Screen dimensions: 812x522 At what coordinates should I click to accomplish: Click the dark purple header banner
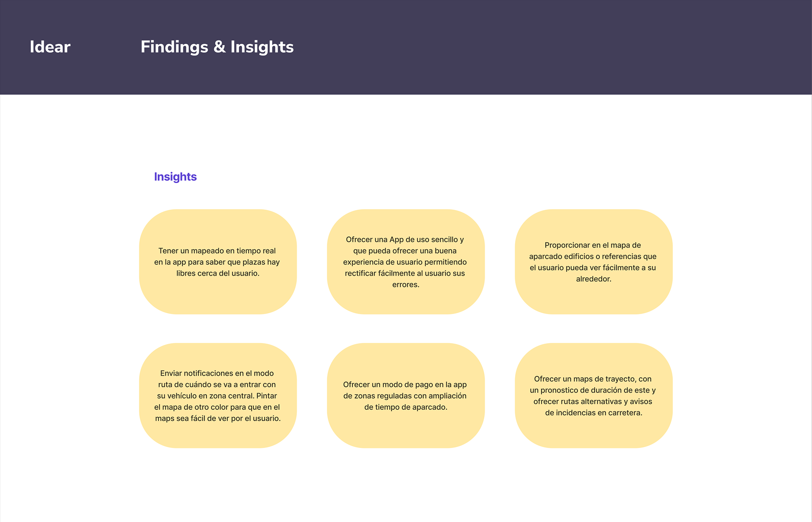pos(406,47)
